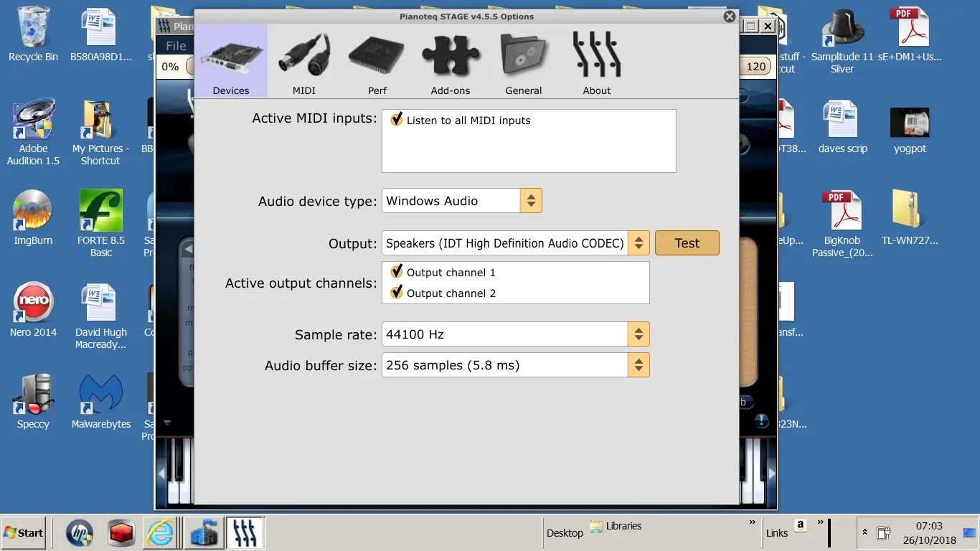The image size is (980, 551).
Task: Open Internet Explorer from the taskbar
Action: point(161,533)
